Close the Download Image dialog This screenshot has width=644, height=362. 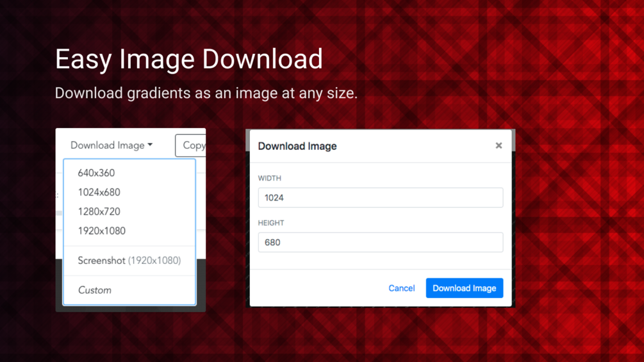[499, 145]
